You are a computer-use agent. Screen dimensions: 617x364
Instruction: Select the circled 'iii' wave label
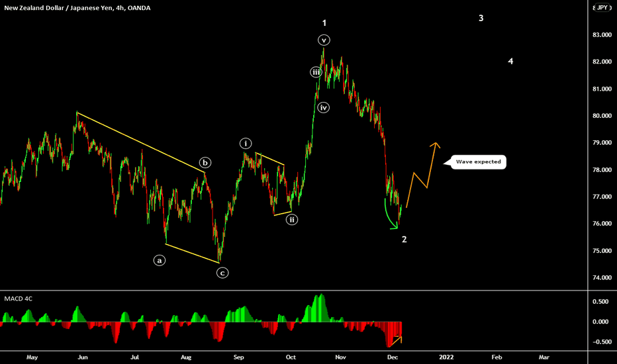pyautogui.click(x=316, y=72)
